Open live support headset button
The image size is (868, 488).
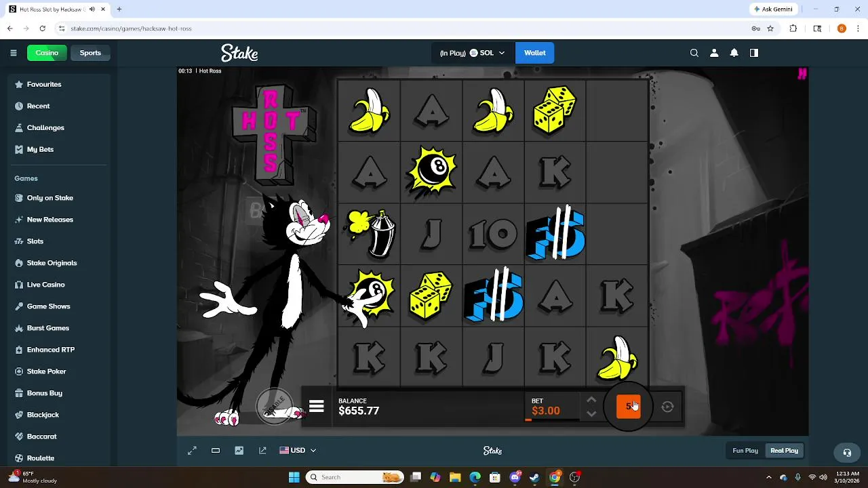click(847, 452)
